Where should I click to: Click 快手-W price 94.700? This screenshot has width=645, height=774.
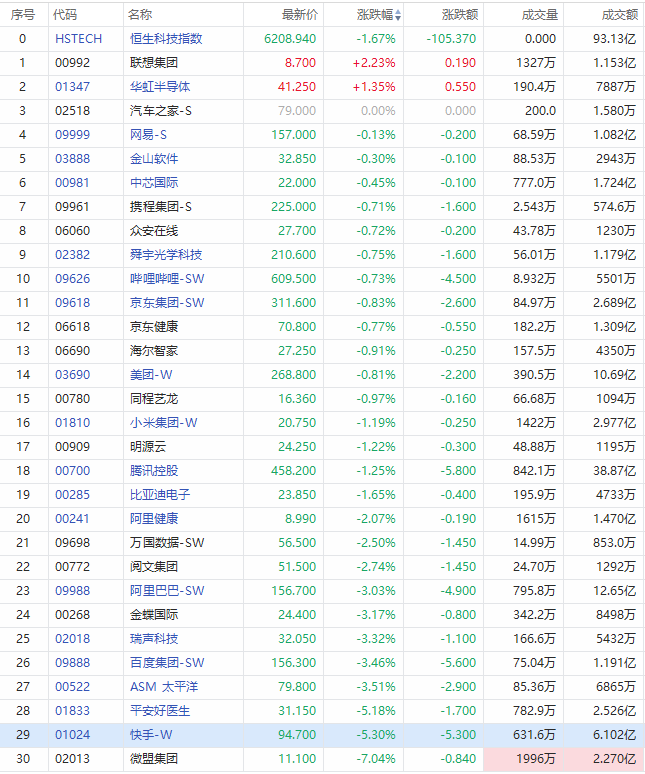click(297, 735)
